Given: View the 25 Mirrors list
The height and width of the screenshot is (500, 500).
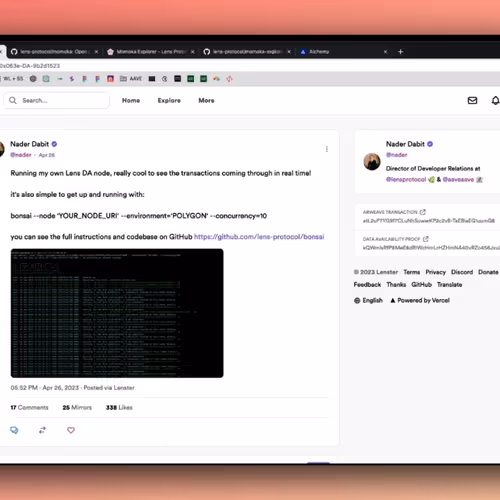Looking at the screenshot, I should pos(77,407).
